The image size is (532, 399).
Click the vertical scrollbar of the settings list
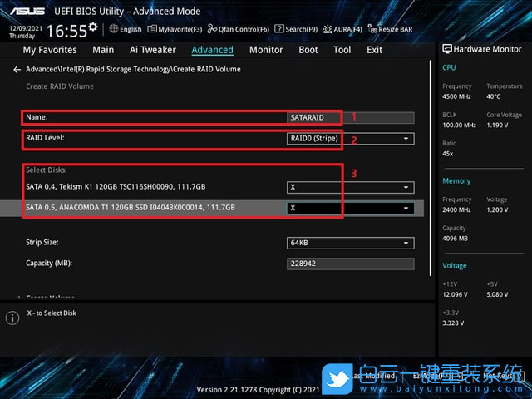431,168
